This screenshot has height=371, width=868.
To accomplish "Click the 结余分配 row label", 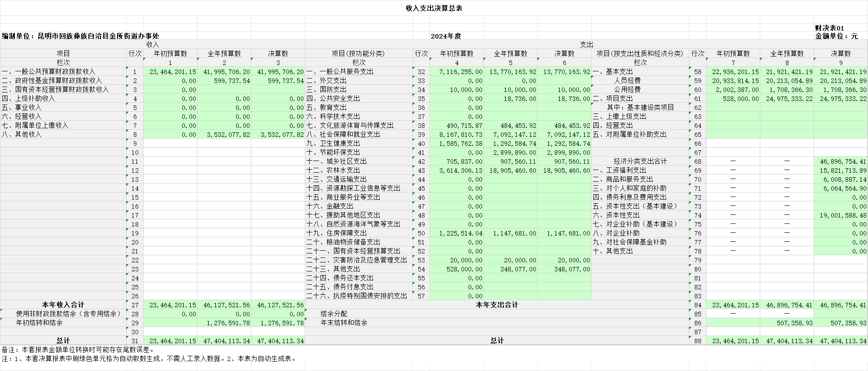I will coord(334,314).
